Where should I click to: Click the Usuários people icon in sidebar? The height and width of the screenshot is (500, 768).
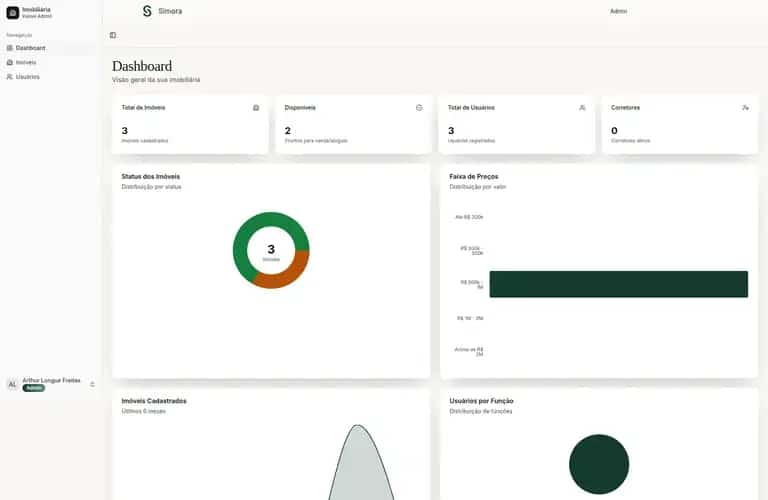(9, 77)
